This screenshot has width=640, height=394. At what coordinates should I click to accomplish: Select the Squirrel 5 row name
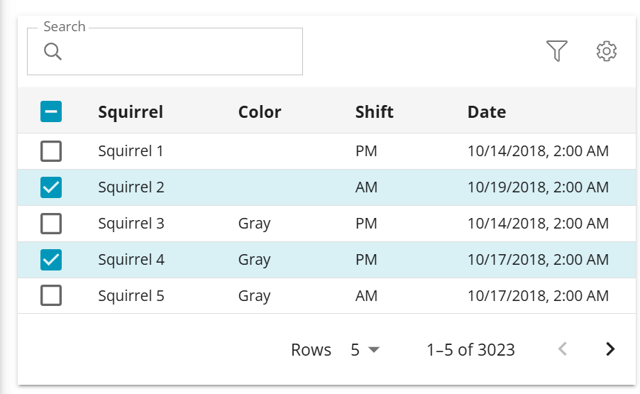pos(131,296)
